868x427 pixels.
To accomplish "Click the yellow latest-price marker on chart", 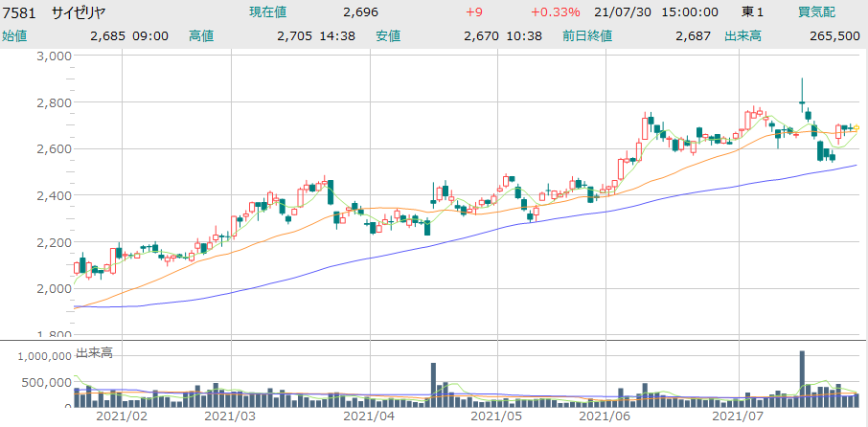I will (857, 127).
